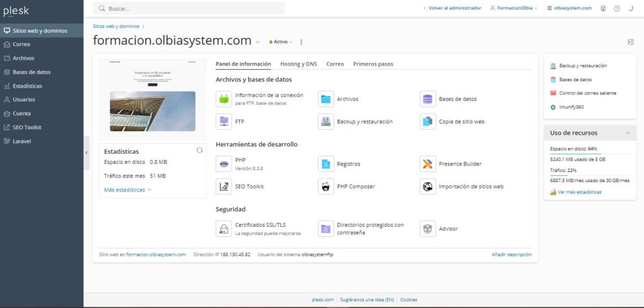Collapse the Uso de recursos panel
644x308 pixels.
tap(628, 133)
